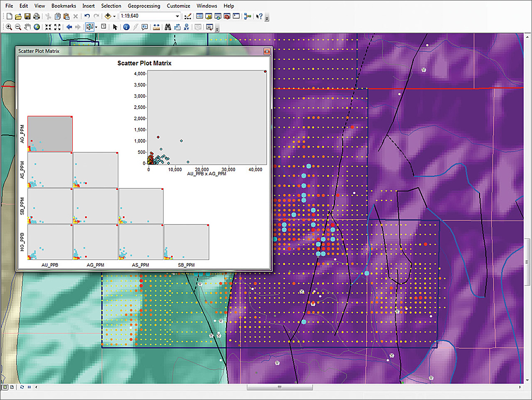The width and height of the screenshot is (532, 400).
Task: Go back to previous extent arrow
Action: [x=69, y=27]
